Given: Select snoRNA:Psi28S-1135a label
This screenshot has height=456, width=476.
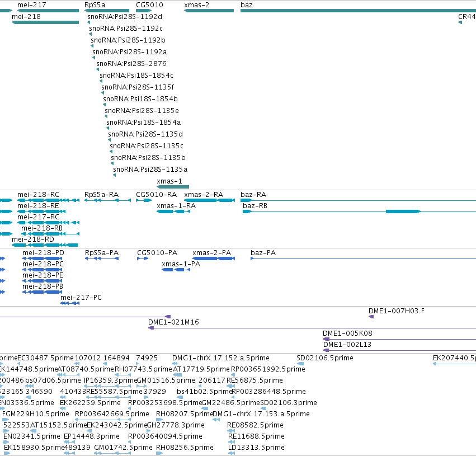Looking at the screenshot, I should click(150, 170).
